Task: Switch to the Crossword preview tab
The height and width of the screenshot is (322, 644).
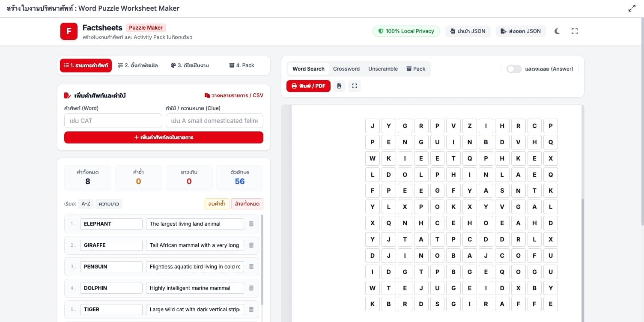Action: coord(346,69)
